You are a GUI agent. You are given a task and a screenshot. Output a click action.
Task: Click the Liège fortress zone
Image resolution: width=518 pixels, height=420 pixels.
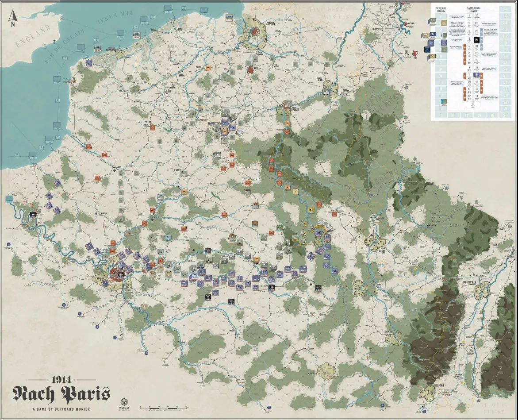tap(330, 89)
